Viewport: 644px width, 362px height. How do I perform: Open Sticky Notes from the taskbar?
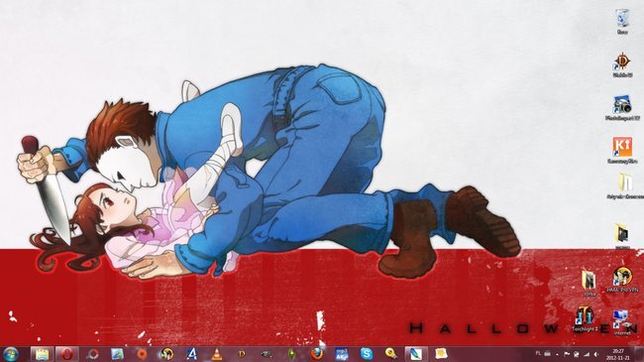point(441,354)
